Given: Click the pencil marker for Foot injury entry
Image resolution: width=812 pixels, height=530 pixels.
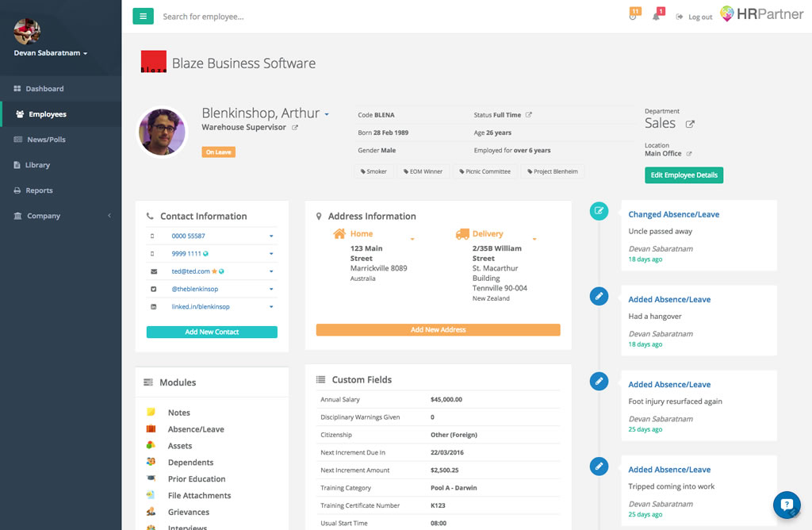Looking at the screenshot, I should tap(599, 381).
